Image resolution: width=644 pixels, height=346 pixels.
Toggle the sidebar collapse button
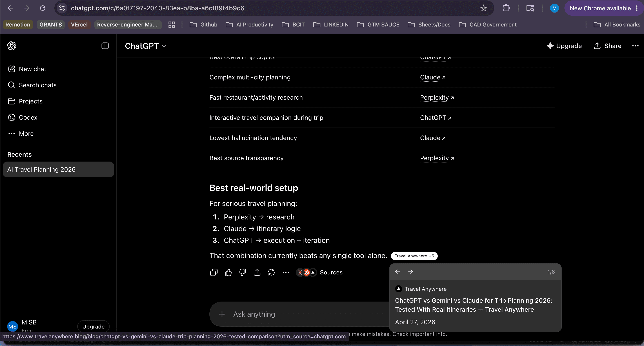pos(105,46)
